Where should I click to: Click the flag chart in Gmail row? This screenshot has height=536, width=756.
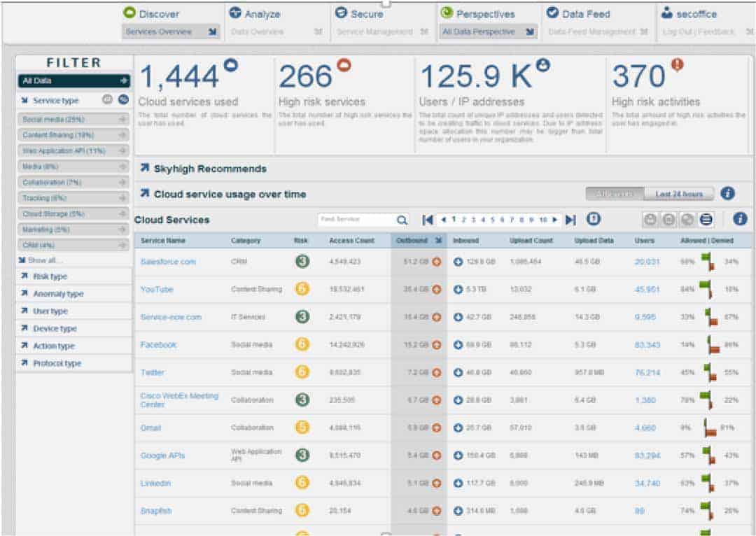point(709,427)
